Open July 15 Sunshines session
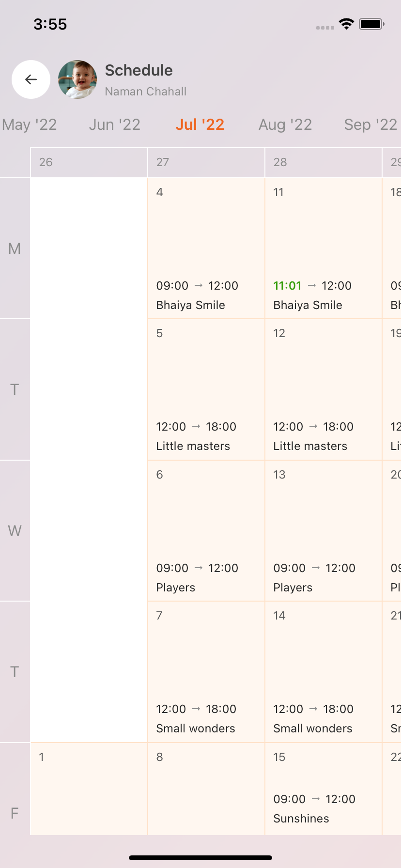This screenshot has height=868, width=401. click(324, 789)
